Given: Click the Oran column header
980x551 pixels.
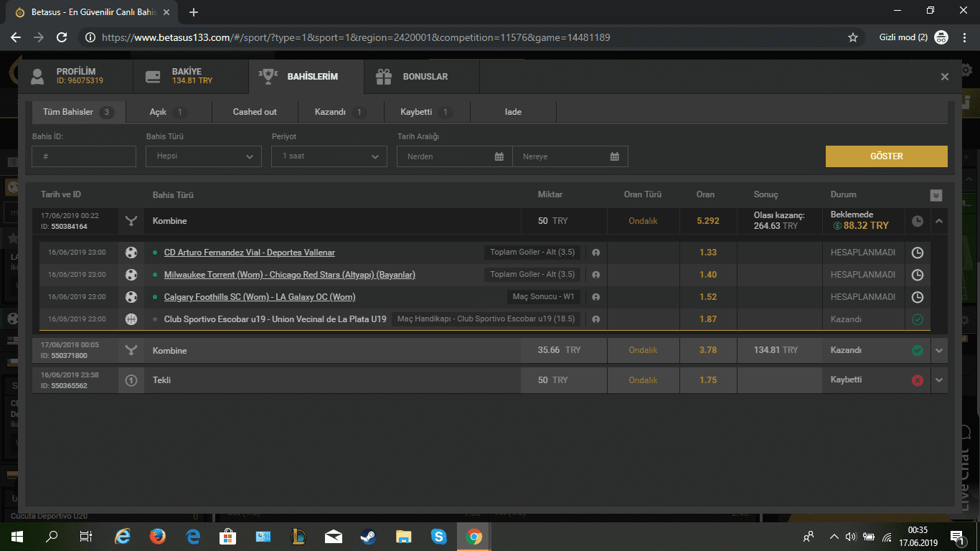Looking at the screenshot, I should point(705,195).
